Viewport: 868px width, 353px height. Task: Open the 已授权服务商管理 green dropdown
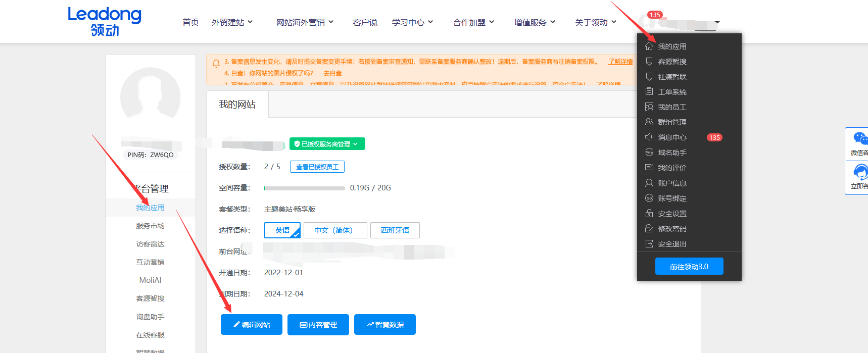coord(327,144)
